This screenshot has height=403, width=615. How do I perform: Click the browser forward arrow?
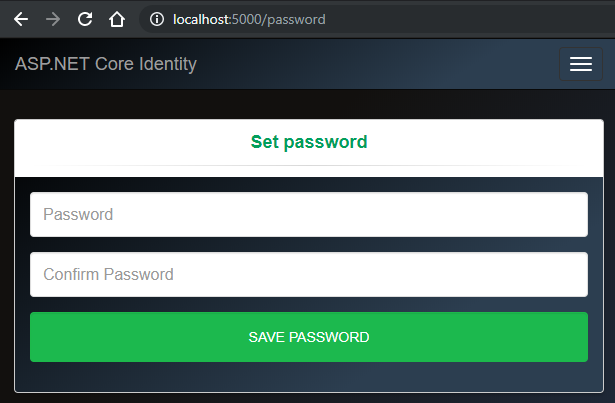(x=53, y=19)
